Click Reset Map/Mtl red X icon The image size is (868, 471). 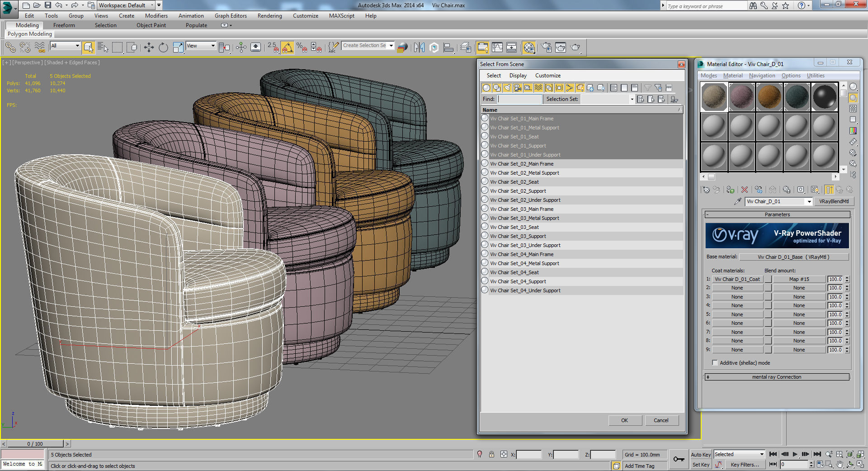point(744,190)
